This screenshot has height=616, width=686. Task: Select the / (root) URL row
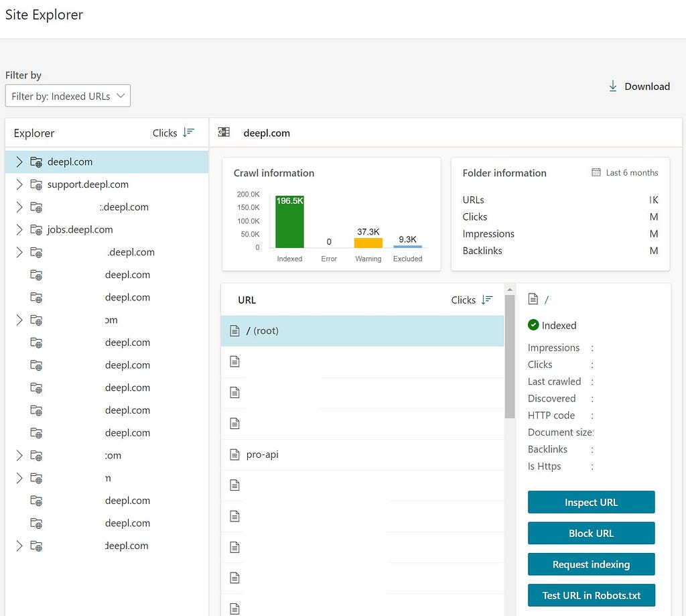pyautogui.click(x=362, y=331)
